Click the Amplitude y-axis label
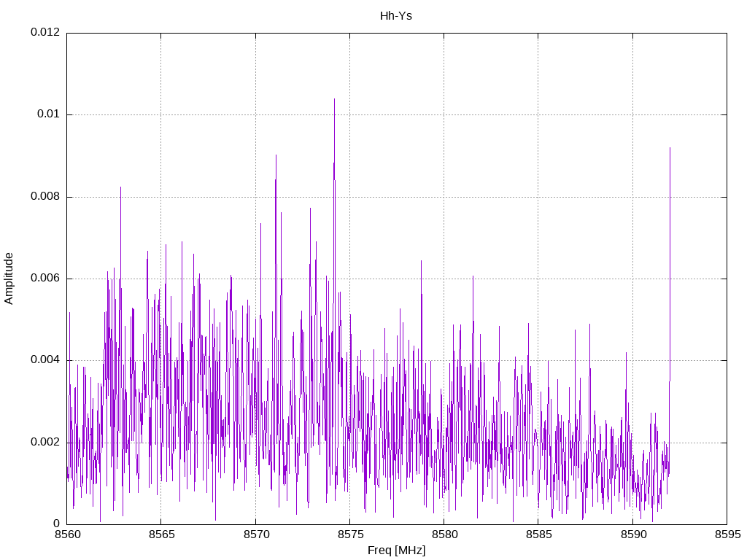The width and height of the screenshot is (747, 560). [x=9, y=279]
